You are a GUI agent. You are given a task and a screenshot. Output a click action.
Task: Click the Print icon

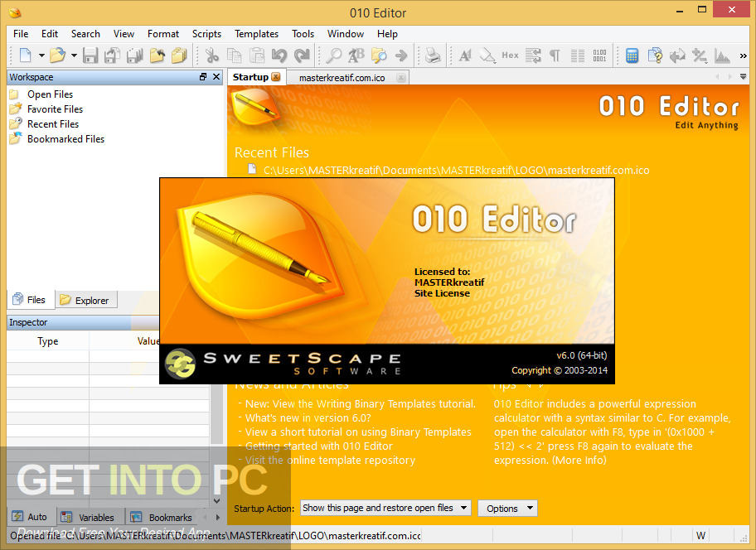433,55
